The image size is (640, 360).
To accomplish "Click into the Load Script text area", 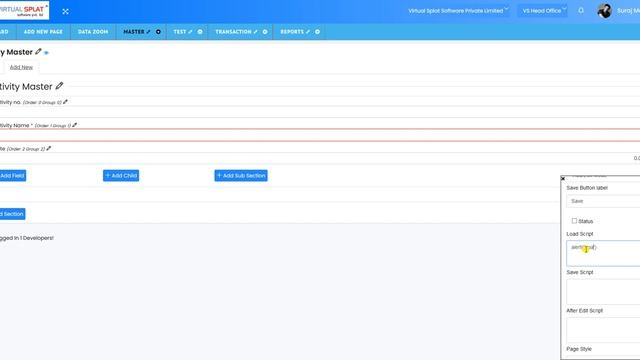I will pos(603,253).
